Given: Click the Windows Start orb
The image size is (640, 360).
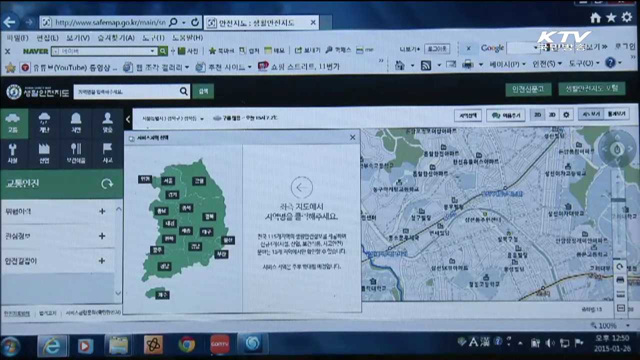Looking at the screenshot, I should [10, 347].
